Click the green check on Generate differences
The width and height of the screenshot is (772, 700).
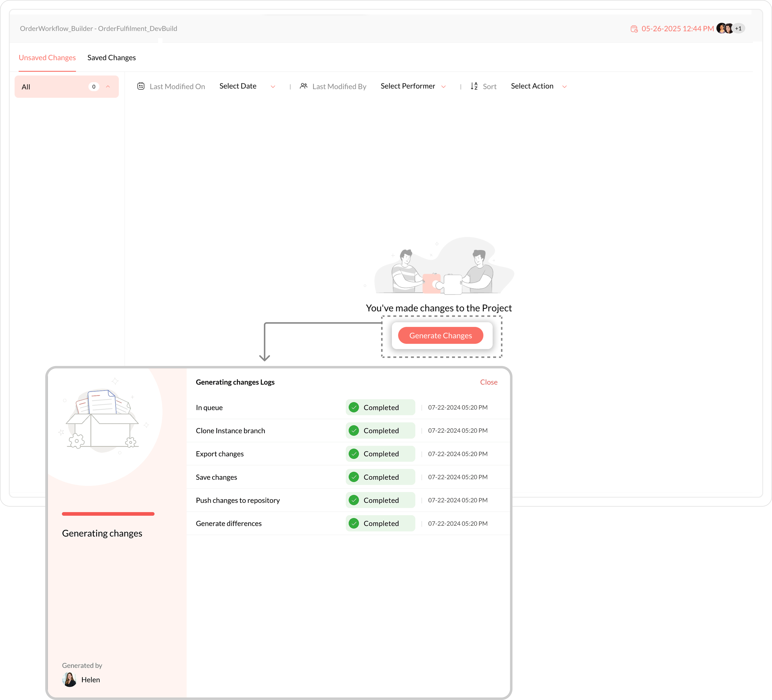point(354,523)
